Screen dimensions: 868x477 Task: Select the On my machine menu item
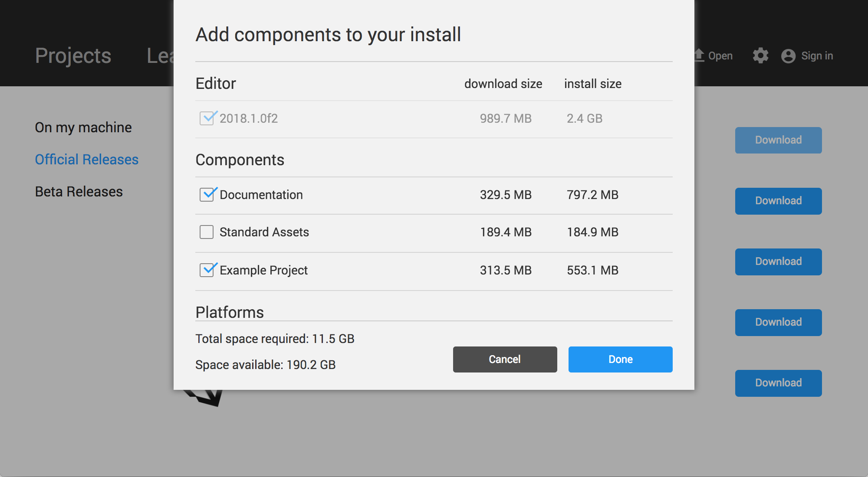pos(83,127)
